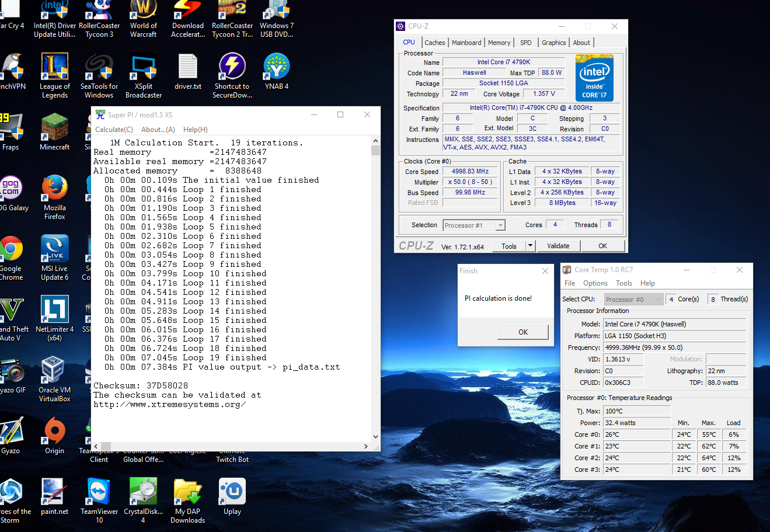Click OK button in CPU-Z window
The height and width of the screenshot is (532, 770).
coord(603,246)
